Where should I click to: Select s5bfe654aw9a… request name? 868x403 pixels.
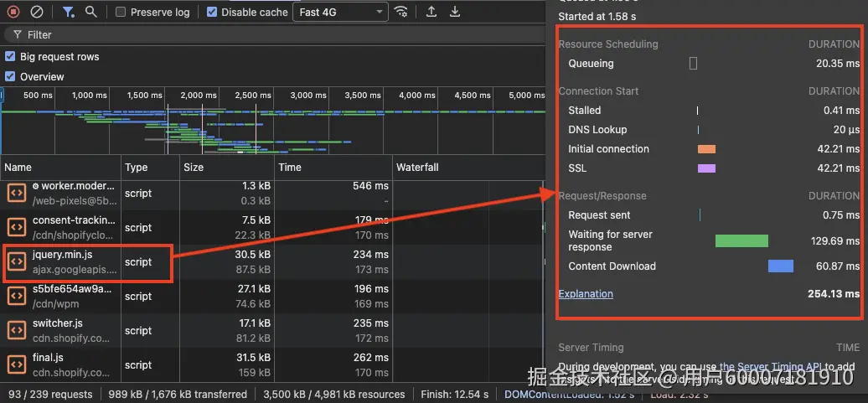tap(72, 289)
